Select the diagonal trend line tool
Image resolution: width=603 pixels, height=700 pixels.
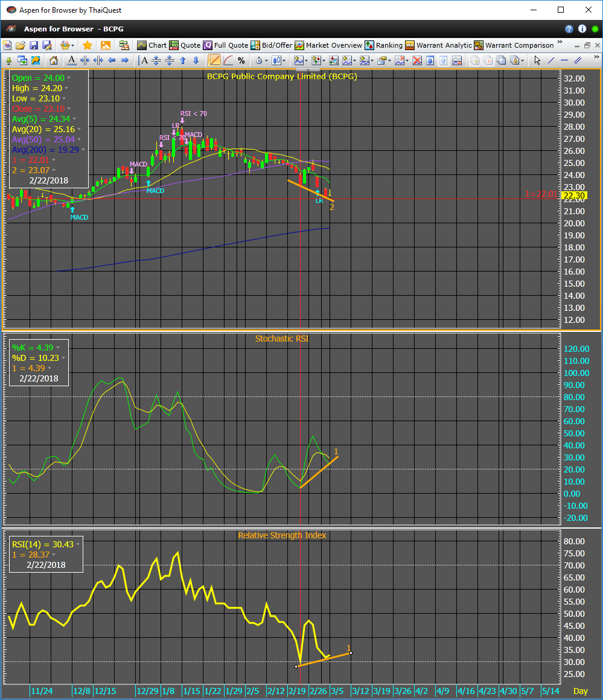[551, 60]
